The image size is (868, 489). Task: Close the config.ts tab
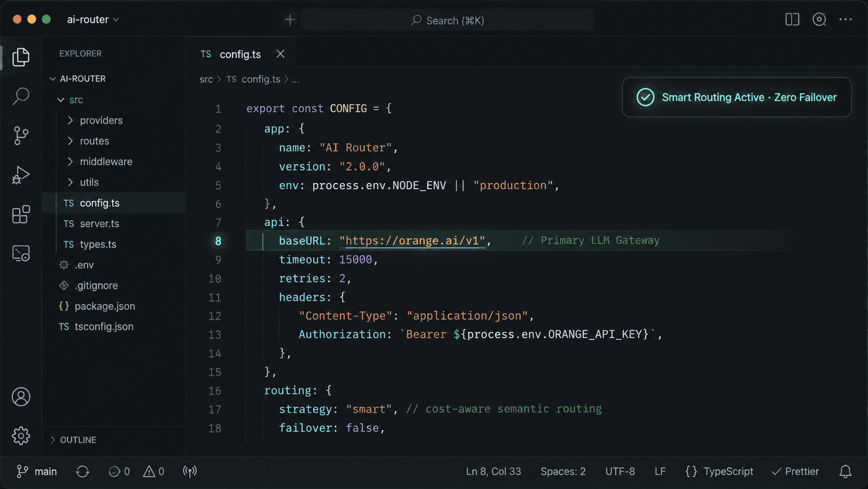(x=280, y=54)
